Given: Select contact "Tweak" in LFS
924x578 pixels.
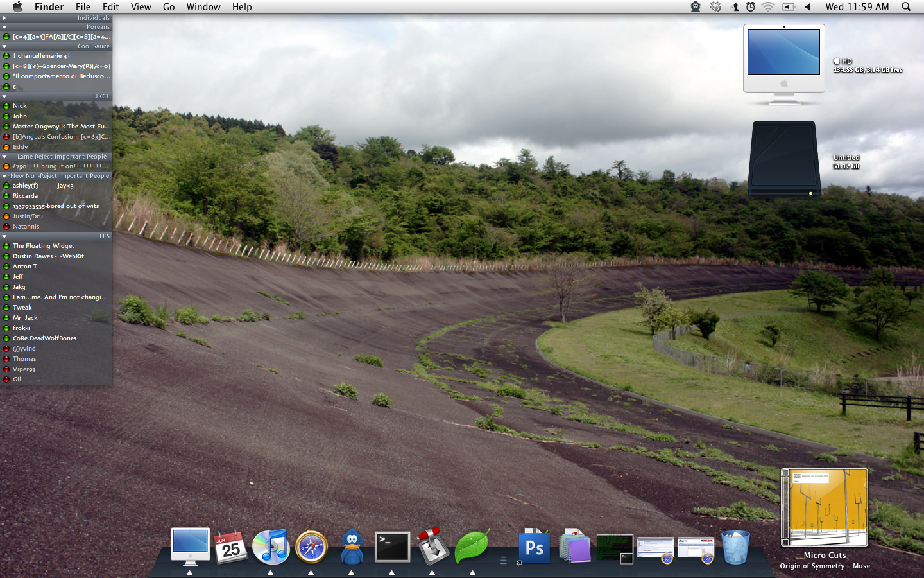Looking at the screenshot, I should tap(56, 308).
